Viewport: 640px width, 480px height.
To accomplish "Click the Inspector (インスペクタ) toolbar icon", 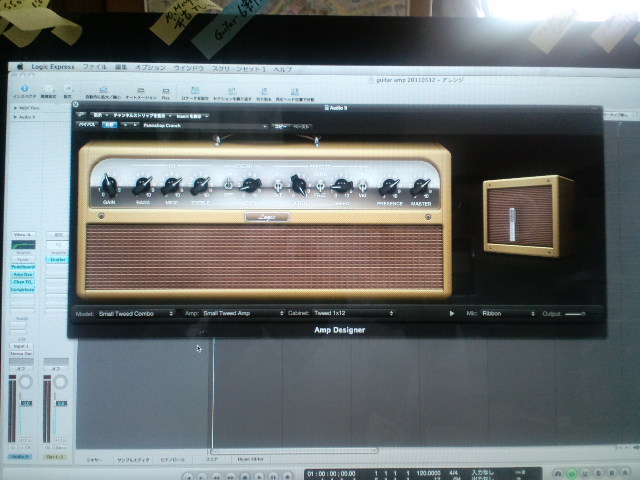I will pos(24,91).
